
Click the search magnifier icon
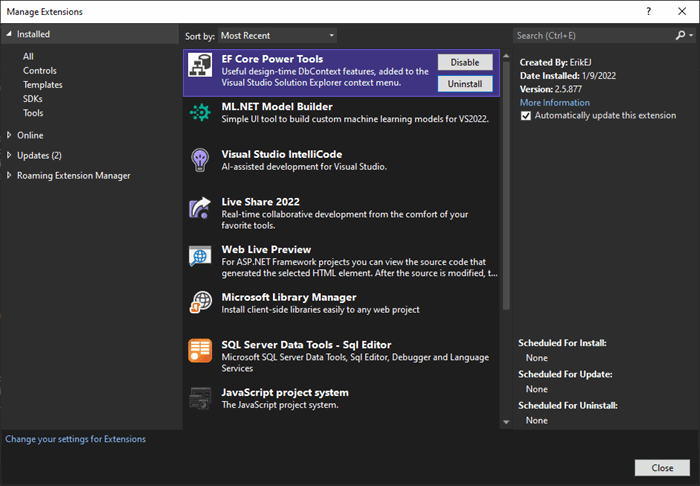pos(680,35)
